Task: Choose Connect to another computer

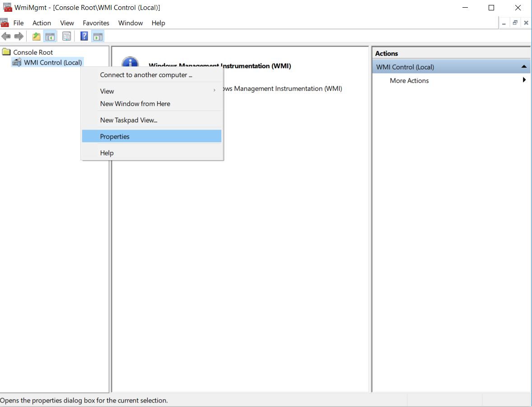Action: (x=152, y=75)
